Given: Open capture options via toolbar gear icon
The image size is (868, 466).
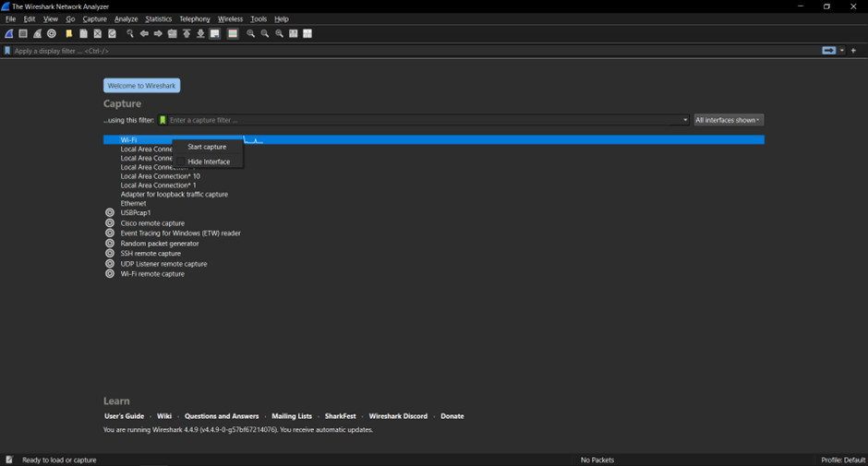Looking at the screenshot, I should coord(52,34).
